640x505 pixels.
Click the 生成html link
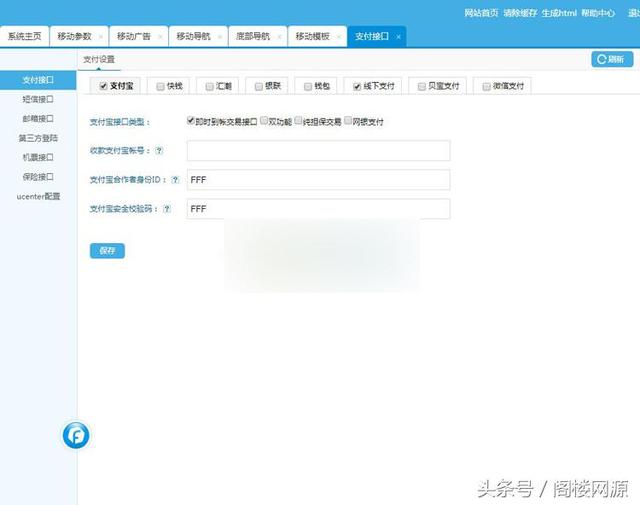(x=559, y=13)
